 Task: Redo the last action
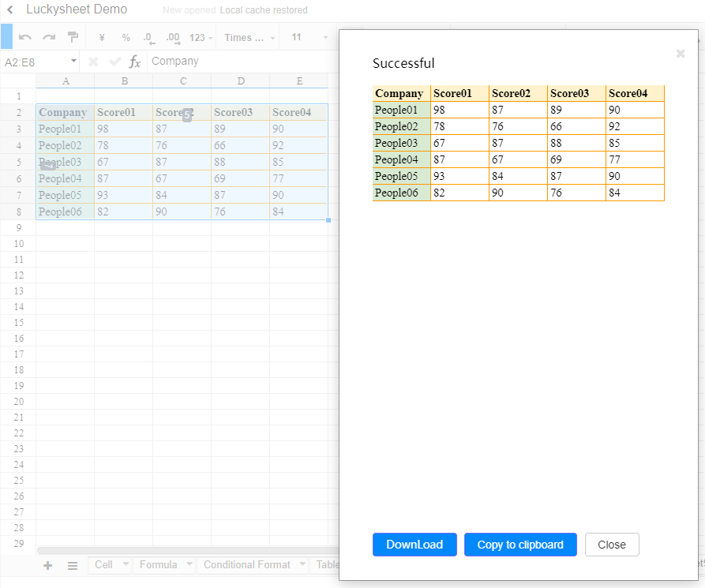(48, 36)
